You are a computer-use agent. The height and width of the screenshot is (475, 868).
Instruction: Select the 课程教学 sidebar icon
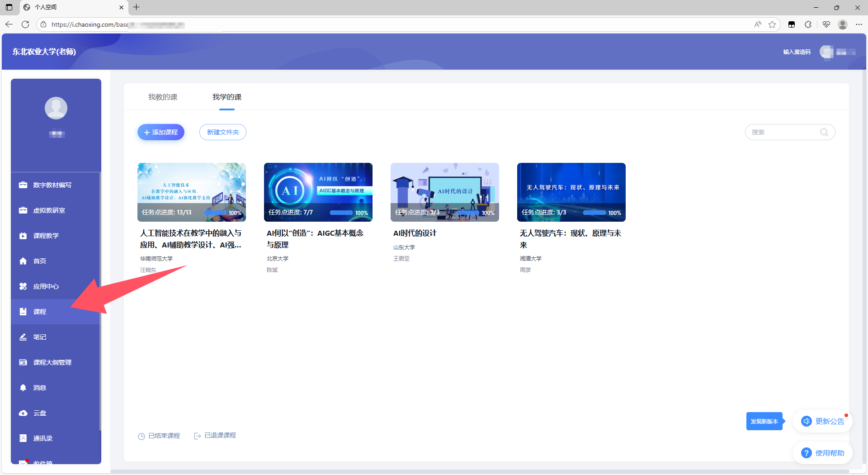click(23, 236)
